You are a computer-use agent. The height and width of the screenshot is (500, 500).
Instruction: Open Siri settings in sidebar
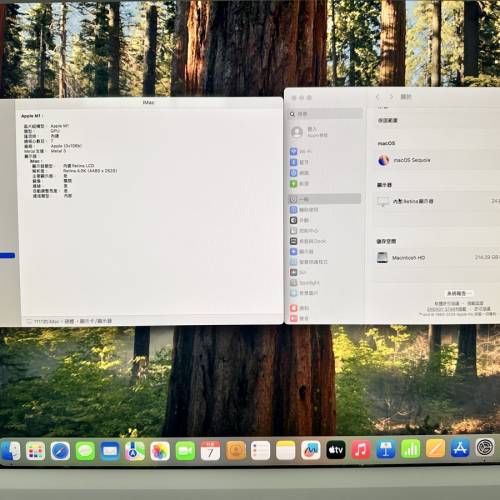click(x=325, y=272)
